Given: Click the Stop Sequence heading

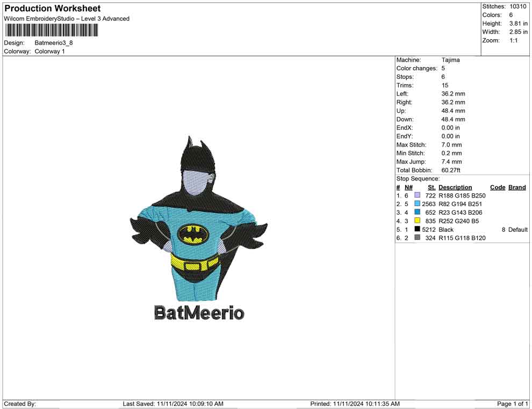Looking at the screenshot, I should pyautogui.click(x=418, y=179).
